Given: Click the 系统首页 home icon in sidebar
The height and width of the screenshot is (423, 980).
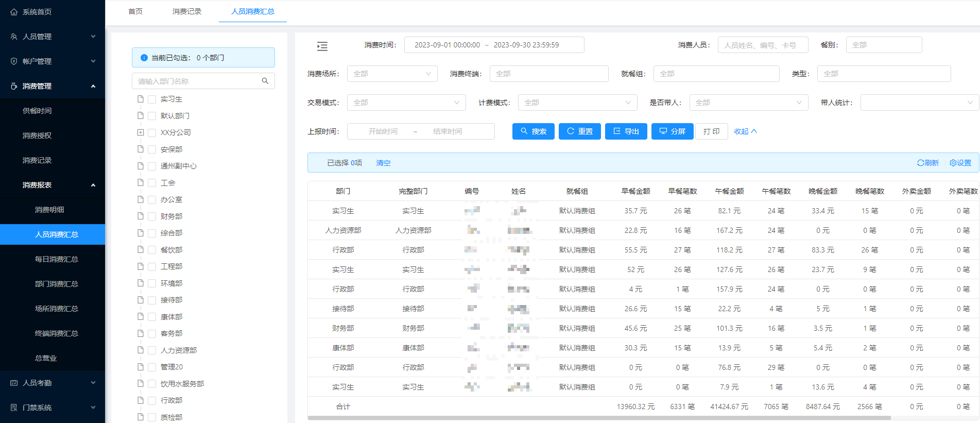Looking at the screenshot, I should click(x=14, y=12).
